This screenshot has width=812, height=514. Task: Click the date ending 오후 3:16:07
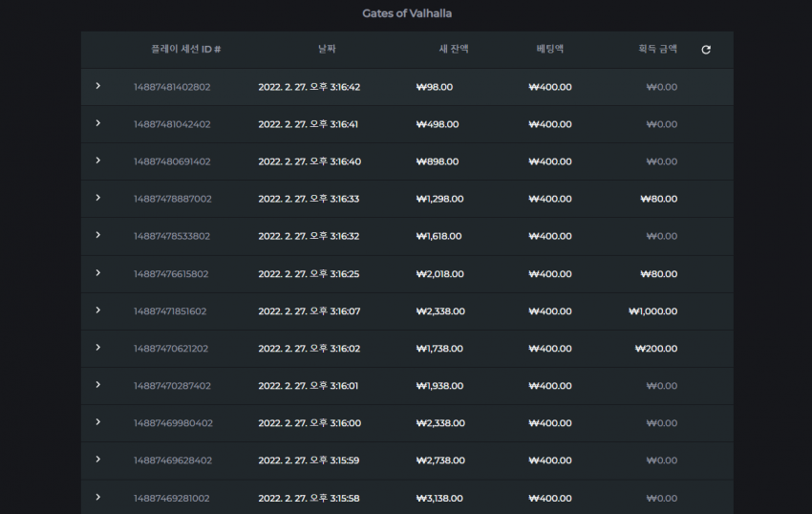click(310, 311)
